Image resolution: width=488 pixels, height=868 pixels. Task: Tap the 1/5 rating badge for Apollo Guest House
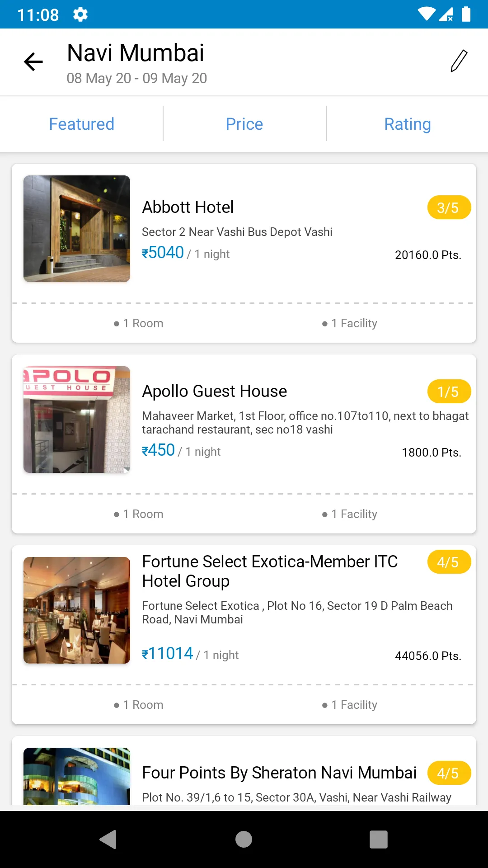click(x=449, y=392)
